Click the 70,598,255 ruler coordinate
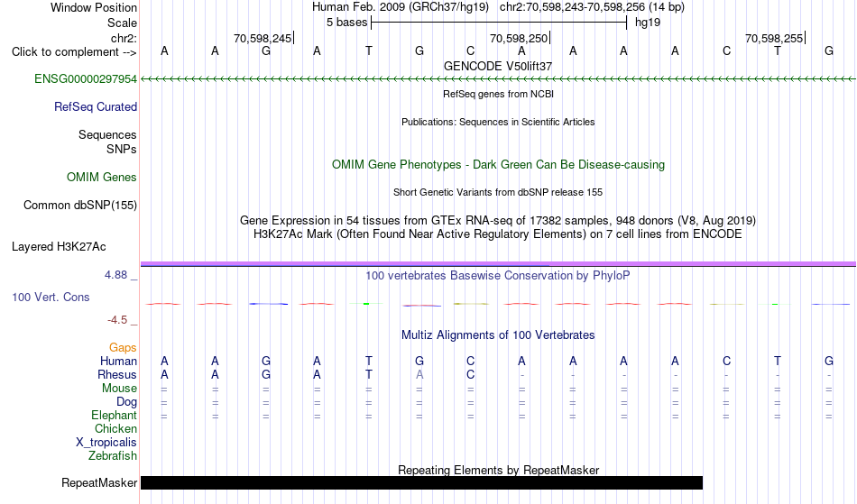Screen dimensions: 857x504 (x=774, y=38)
